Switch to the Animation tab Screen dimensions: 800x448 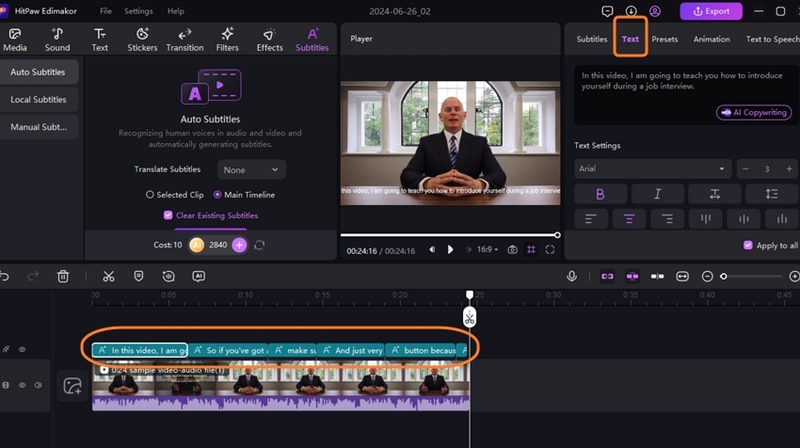tap(711, 39)
